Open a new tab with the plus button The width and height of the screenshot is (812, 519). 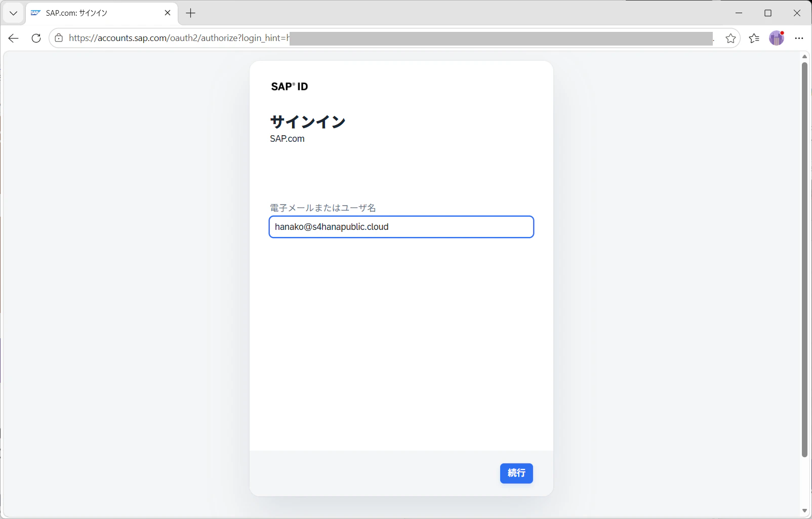(191, 13)
